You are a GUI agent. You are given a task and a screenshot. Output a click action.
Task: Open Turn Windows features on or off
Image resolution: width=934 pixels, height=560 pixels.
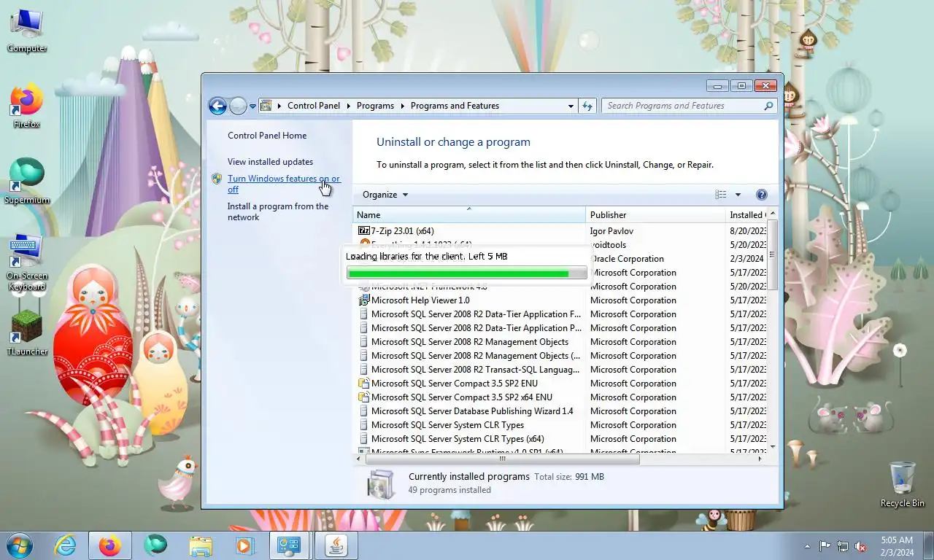(283, 184)
